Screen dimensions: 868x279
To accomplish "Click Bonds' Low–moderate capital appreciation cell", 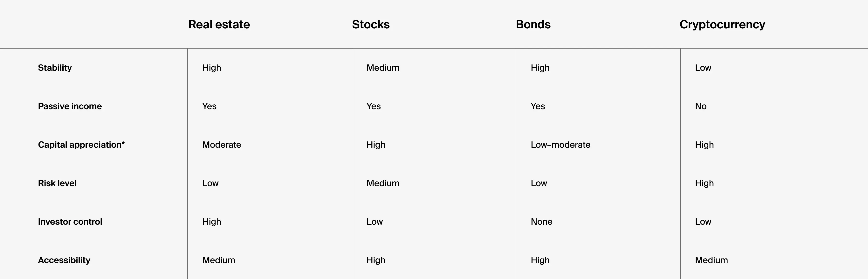I will coord(560,145).
